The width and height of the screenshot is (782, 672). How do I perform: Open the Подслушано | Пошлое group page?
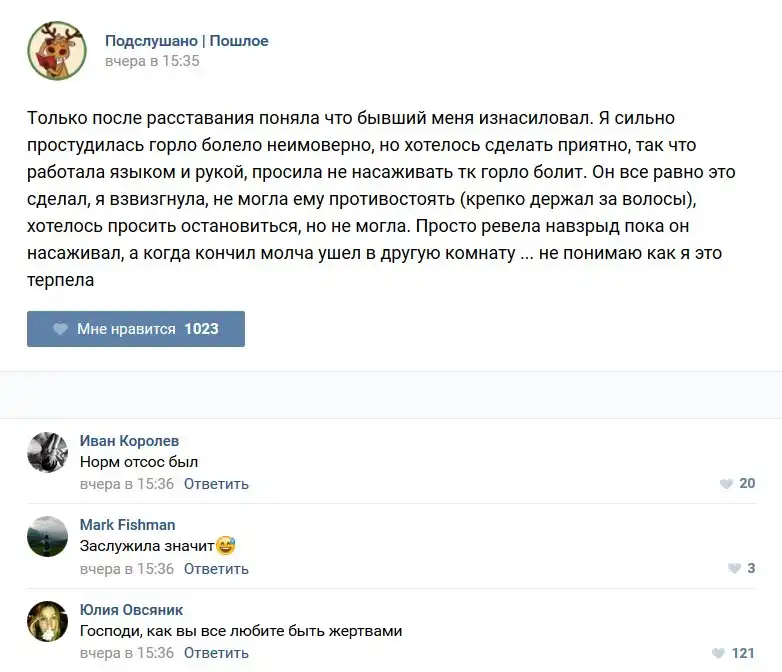coord(186,41)
